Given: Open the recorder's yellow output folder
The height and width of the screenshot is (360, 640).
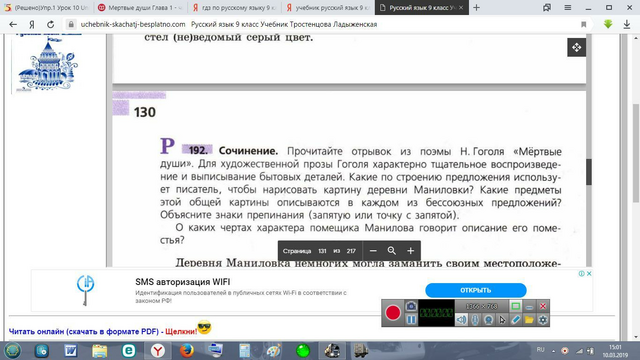Looking at the screenshot, I should coord(529,320).
